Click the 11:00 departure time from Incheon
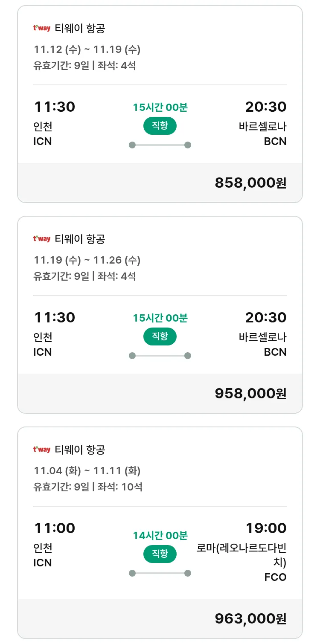 (x=55, y=528)
